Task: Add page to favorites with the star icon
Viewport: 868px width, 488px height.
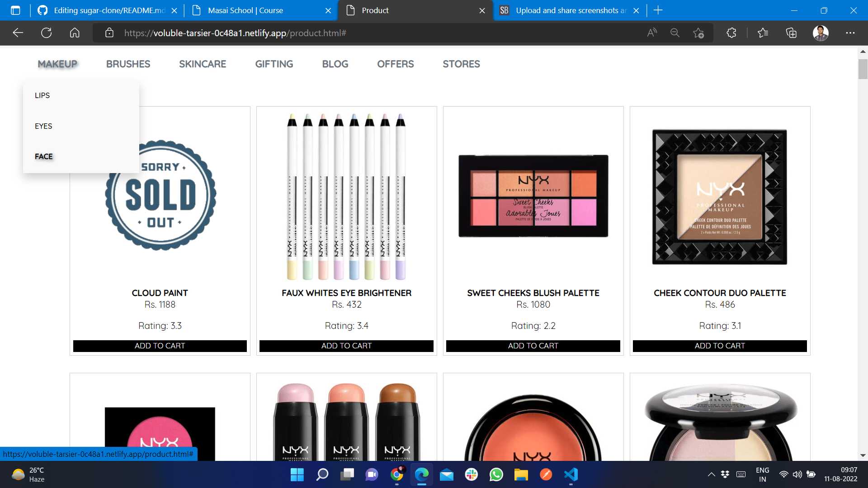Action: coord(698,33)
